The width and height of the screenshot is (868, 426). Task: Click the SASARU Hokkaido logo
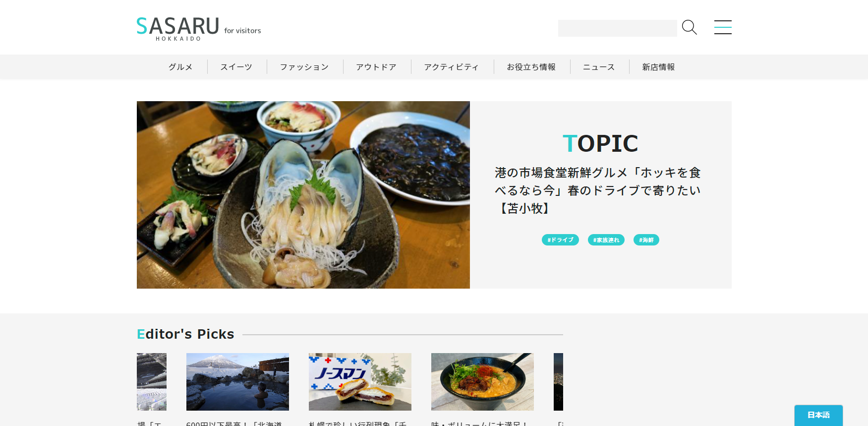tap(198, 28)
